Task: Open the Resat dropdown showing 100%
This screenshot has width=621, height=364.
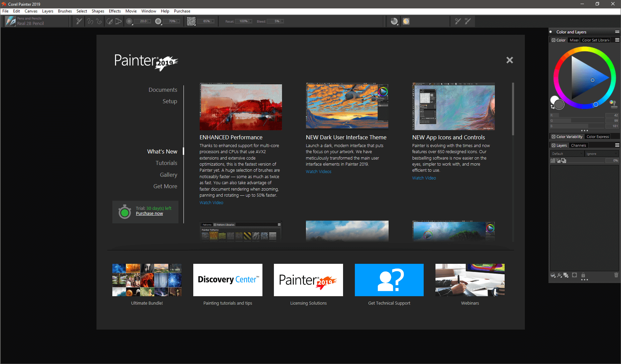Action: 251,21
